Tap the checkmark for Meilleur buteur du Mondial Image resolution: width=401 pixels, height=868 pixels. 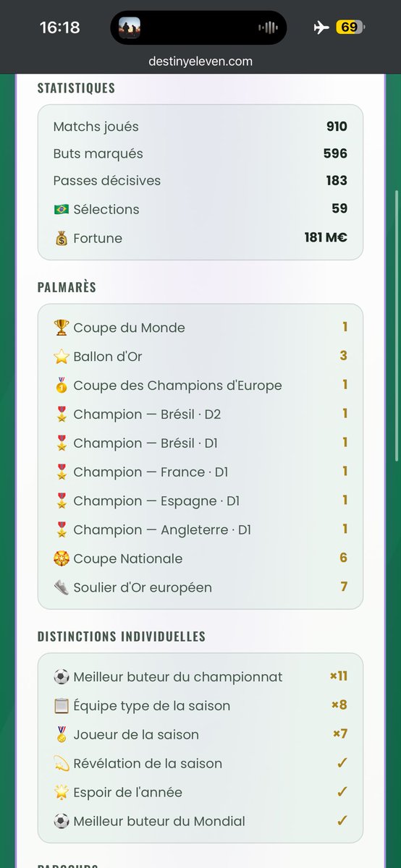click(342, 821)
